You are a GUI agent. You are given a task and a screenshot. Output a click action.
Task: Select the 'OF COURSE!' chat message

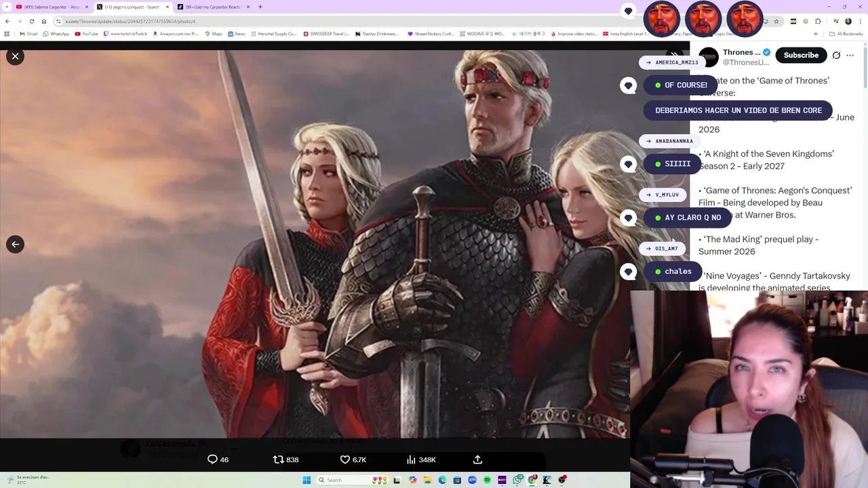pyautogui.click(x=681, y=85)
